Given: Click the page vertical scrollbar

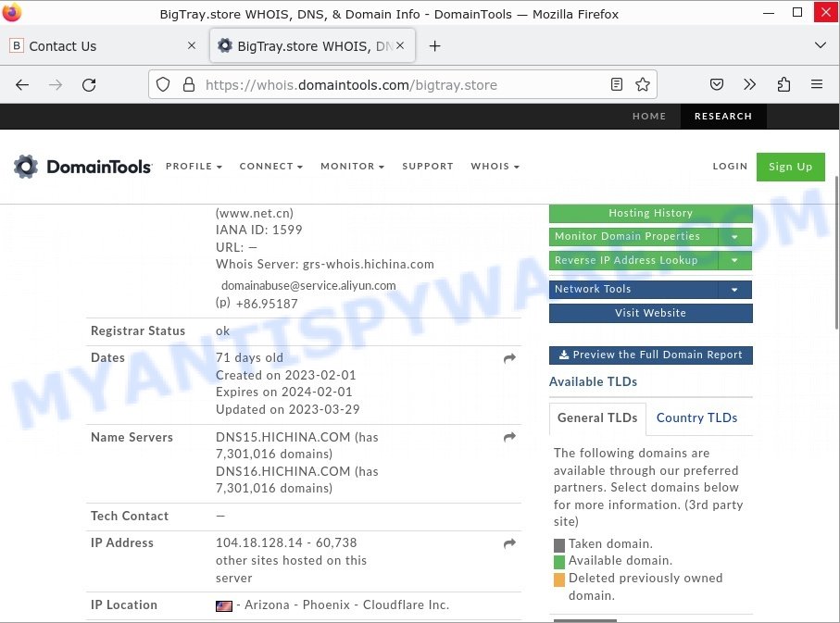Looking at the screenshot, I should 836,252.
